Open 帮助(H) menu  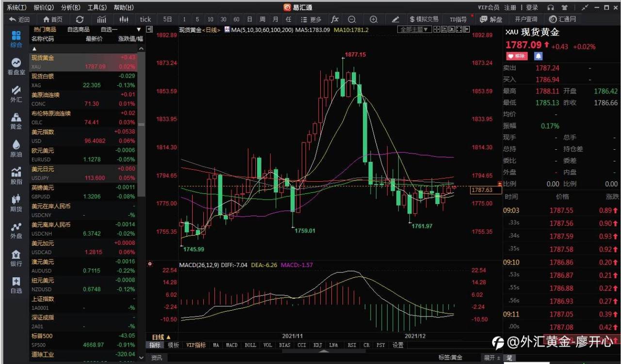click(x=124, y=7)
